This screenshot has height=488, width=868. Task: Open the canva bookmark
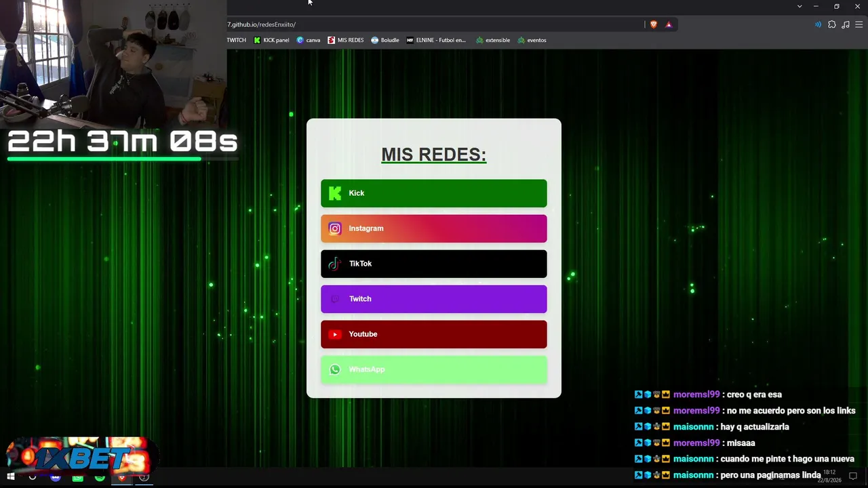[x=309, y=40]
